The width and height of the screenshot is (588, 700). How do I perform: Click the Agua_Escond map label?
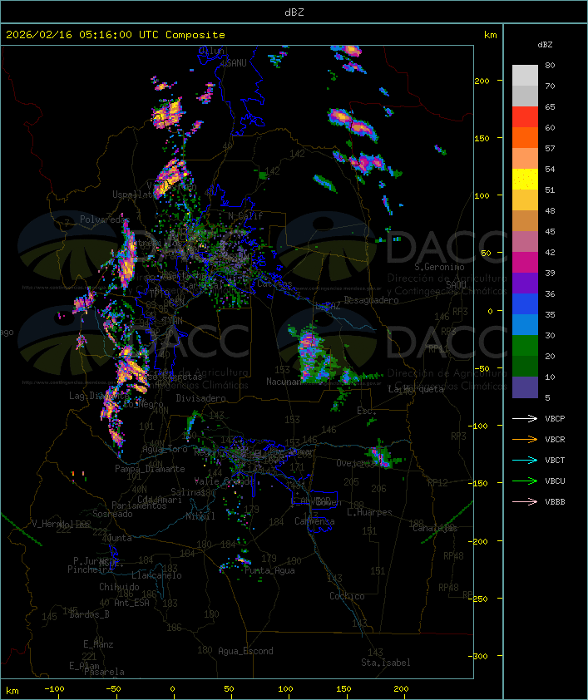pos(245,651)
